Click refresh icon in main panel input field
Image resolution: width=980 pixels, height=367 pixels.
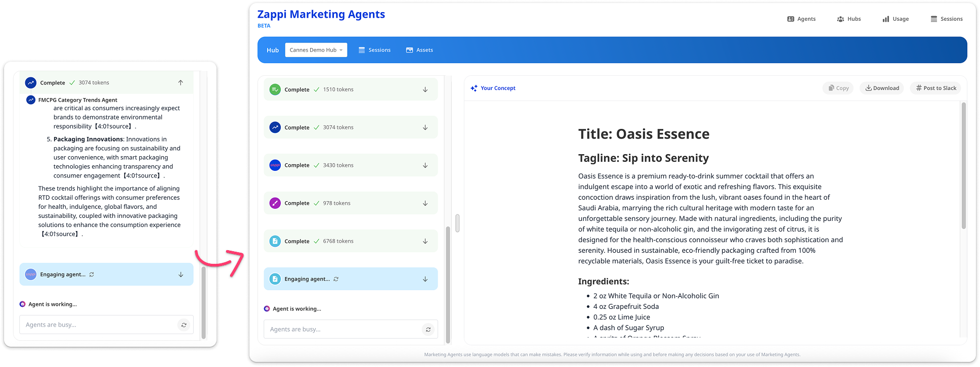point(428,330)
